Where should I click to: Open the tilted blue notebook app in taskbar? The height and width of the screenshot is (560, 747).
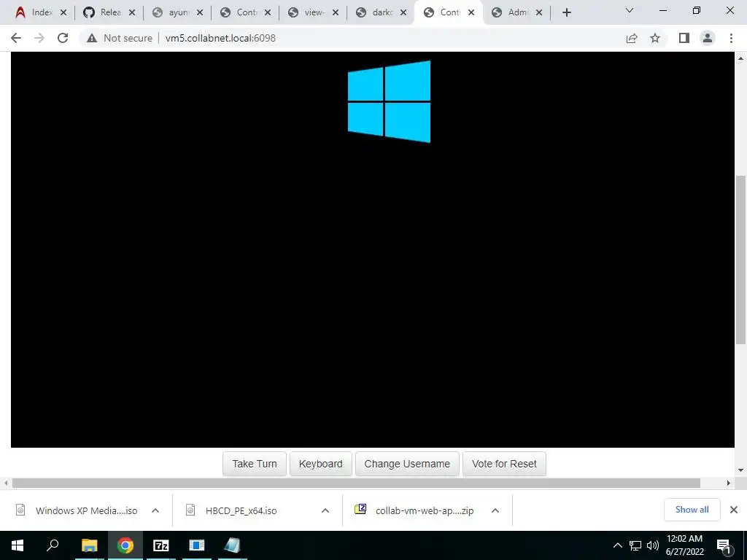tap(232, 545)
